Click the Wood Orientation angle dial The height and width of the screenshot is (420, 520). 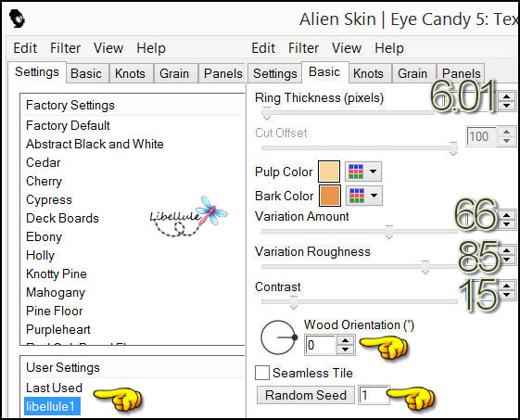click(278, 337)
